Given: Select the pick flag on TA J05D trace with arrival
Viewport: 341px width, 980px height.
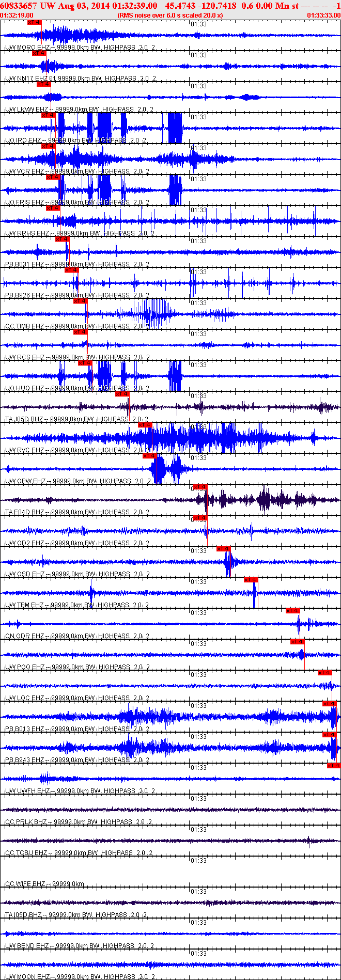Looking at the screenshot, I should 122,394.
